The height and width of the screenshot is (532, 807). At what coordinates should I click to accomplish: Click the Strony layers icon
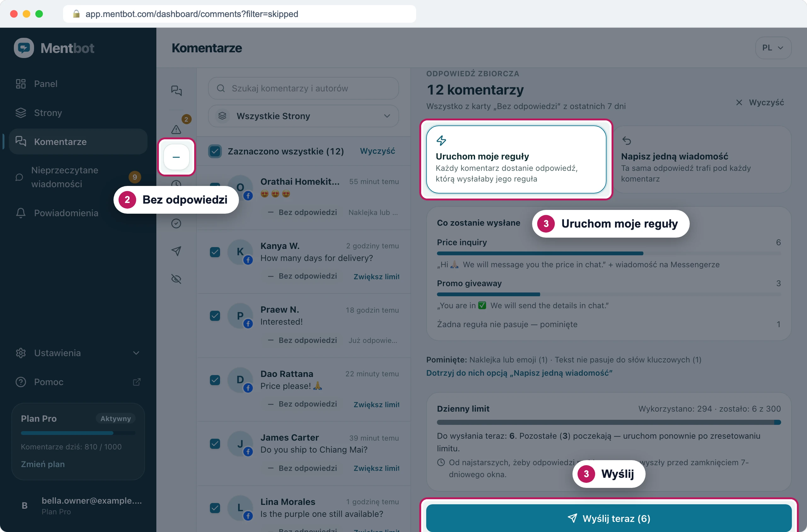(x=21, y=113)
